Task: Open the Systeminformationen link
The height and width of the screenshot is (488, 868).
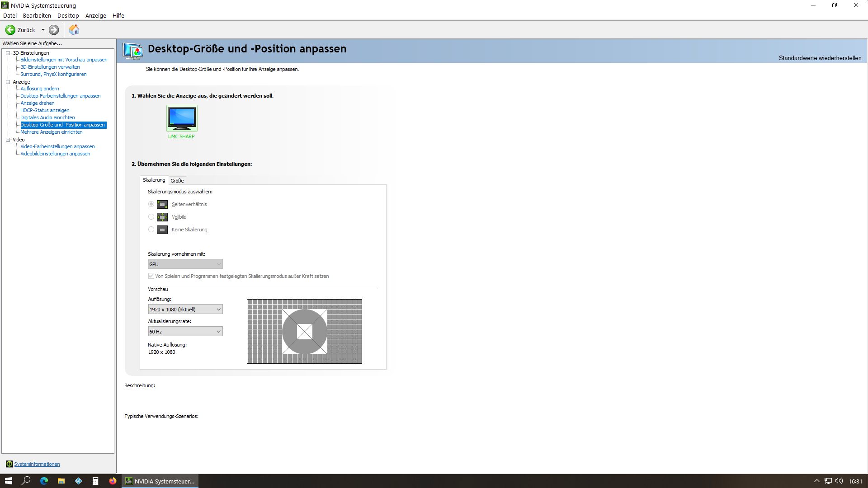Action: coord(37,464)
